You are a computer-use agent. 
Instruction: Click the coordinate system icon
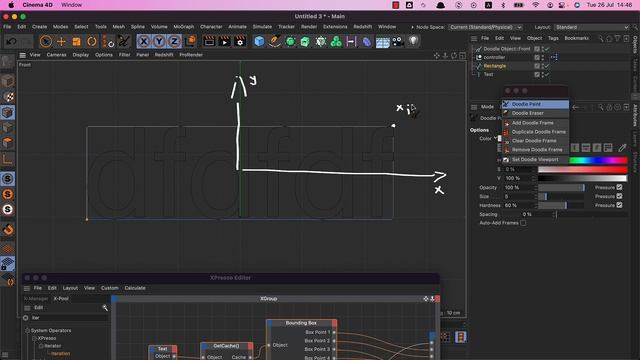point(190,41)
